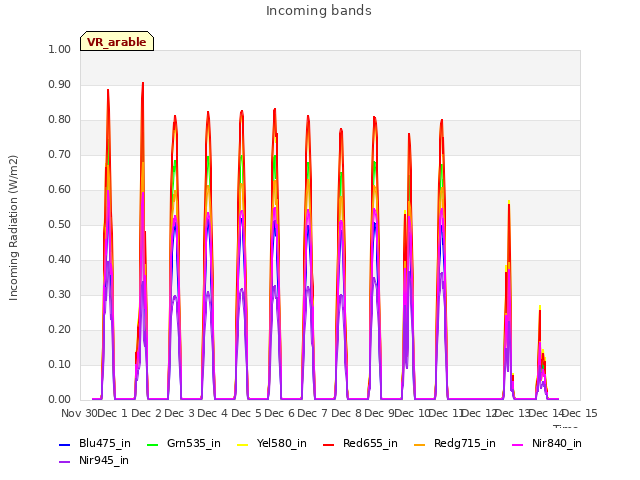The image size is (640, 480).
Task: Click the Dec 8 x-axis date label
Action: tap(346, 413)
